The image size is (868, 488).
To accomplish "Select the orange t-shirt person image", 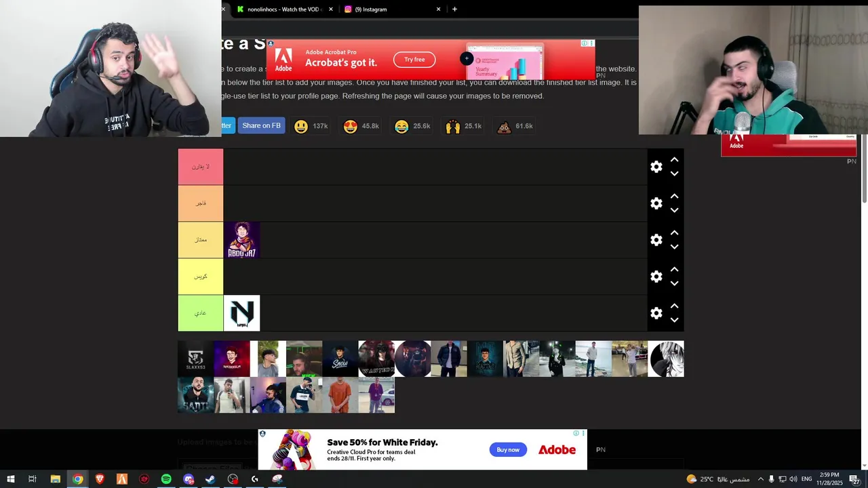I will (340, 395).
